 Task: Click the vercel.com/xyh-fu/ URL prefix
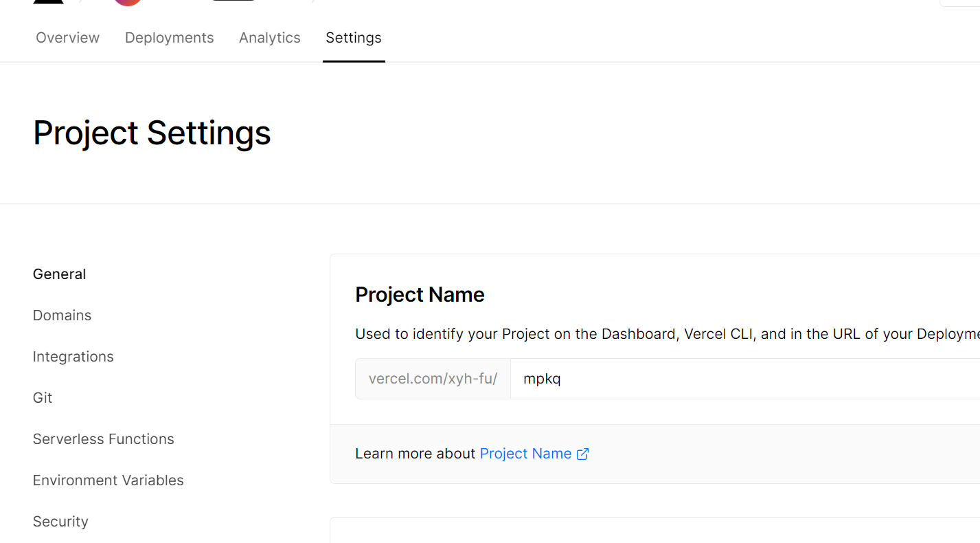point(433,379)
